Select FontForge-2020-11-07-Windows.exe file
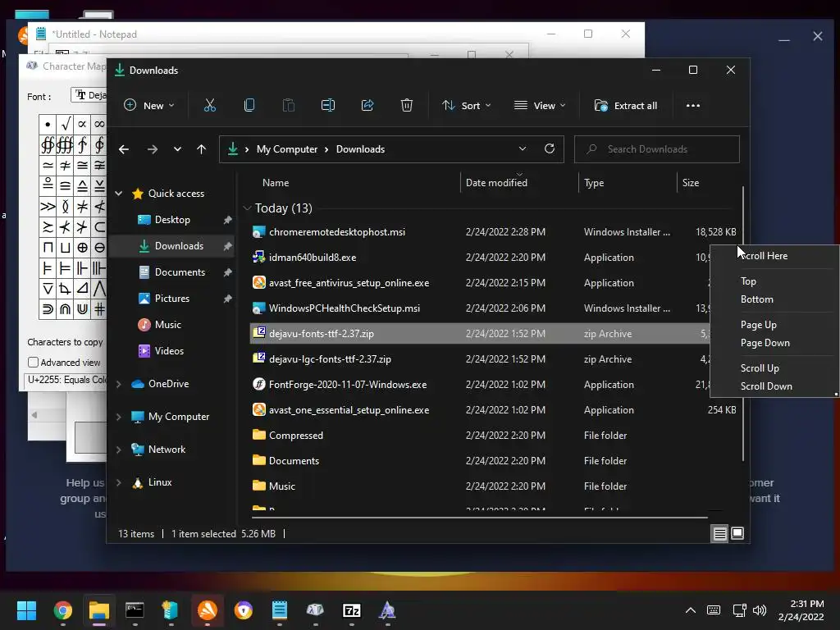This screenshot has width=840, height=630. (348, 385)
